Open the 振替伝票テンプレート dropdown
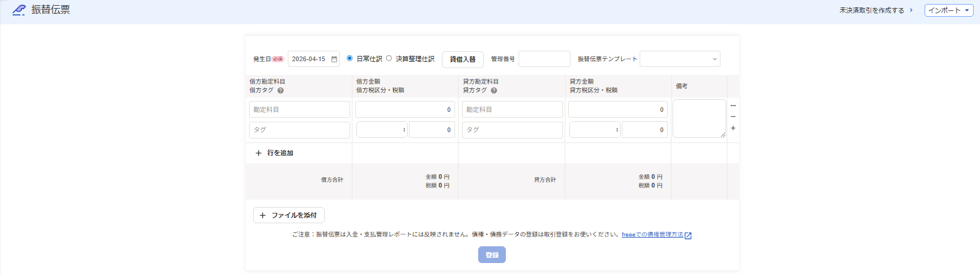The width and height of the screenshot is (980, 274). 680,59
